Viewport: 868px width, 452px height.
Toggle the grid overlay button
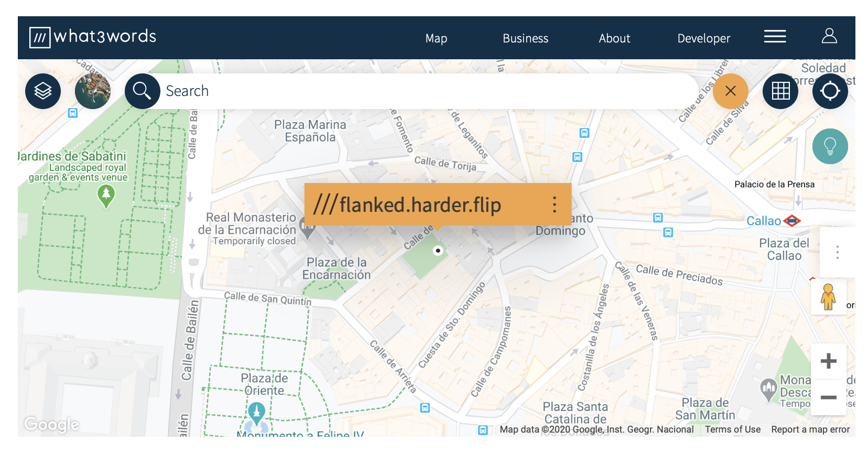coord(780,91)
